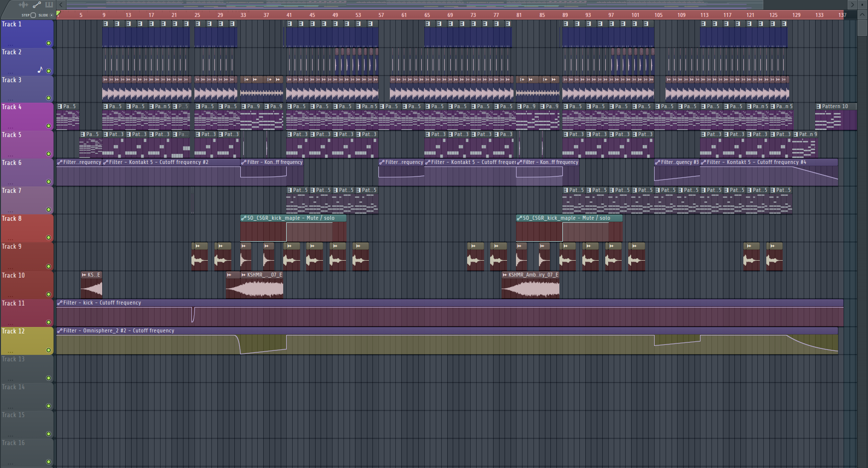Toggle the mute light on Track 15

point(48,434)
